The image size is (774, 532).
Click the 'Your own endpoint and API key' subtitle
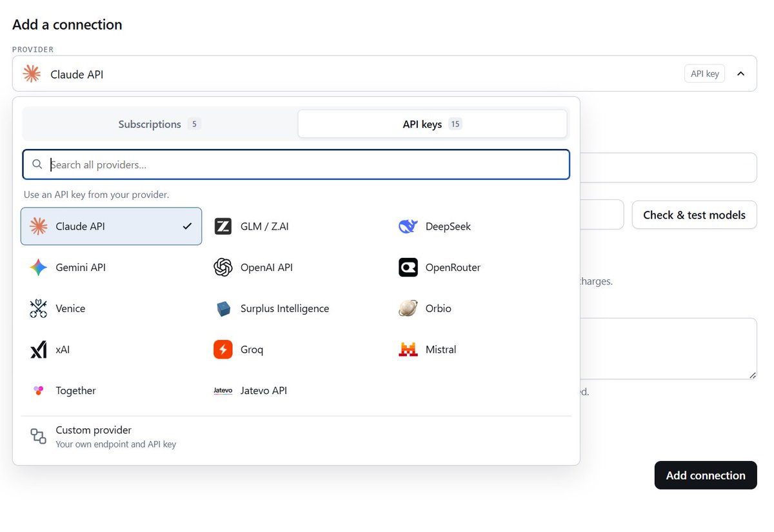tap(115, 444)
